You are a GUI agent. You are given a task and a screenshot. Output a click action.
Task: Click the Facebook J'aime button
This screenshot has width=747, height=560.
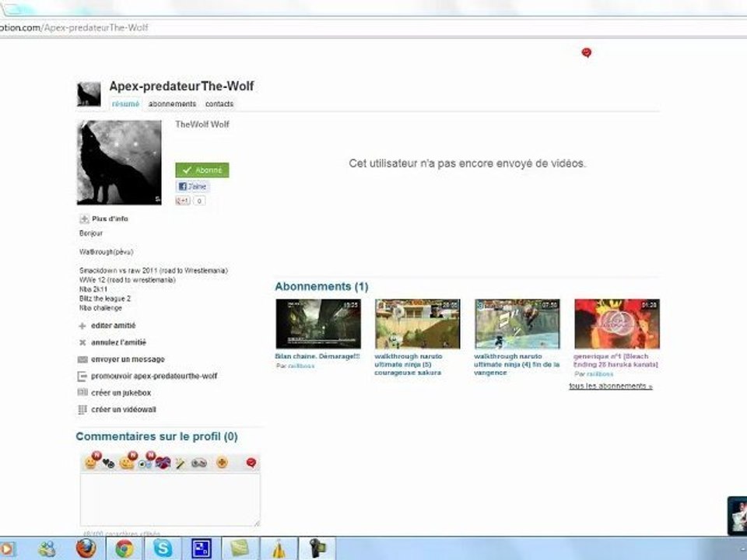point(192,187)
